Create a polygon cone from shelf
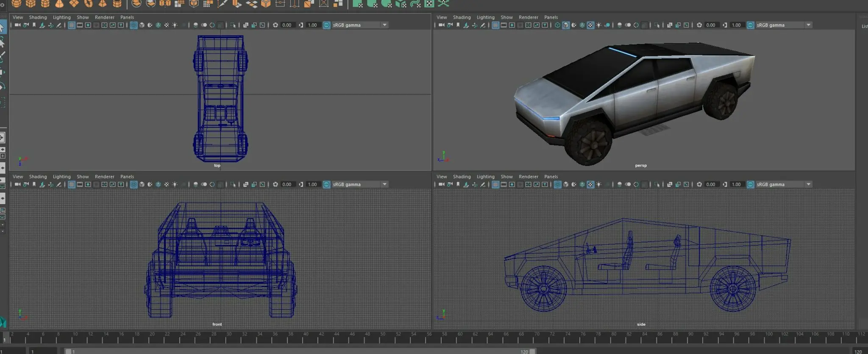 pos(59,4)
